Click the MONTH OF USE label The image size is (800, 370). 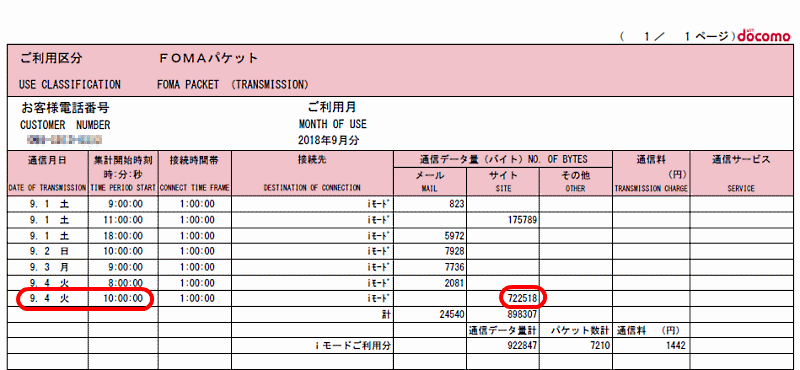(x=332, y=124)
